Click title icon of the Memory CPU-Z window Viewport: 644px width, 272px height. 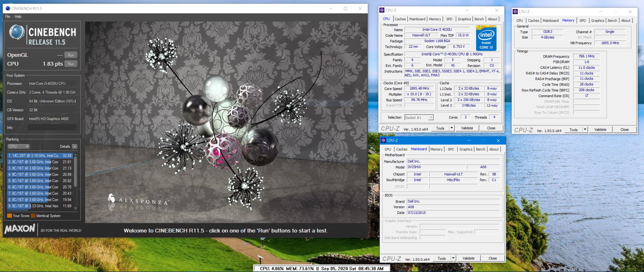point(515,12)
